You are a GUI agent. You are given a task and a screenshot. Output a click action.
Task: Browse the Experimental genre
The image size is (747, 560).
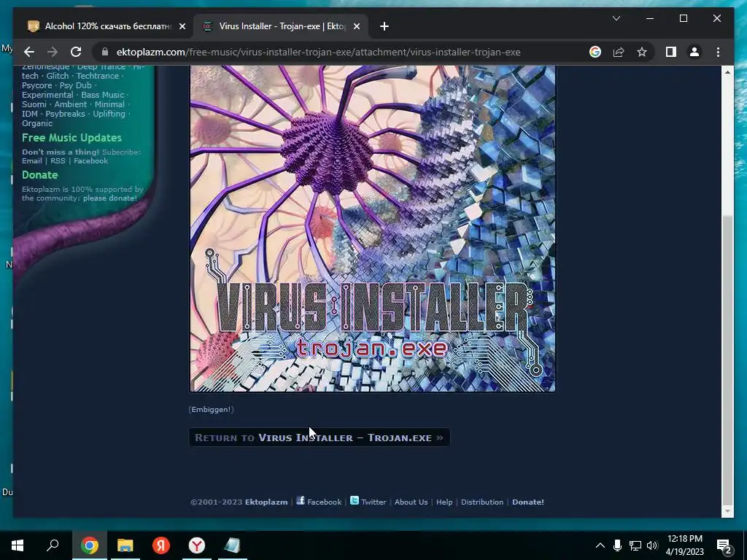pyautogui.click(x=47, y=95)
